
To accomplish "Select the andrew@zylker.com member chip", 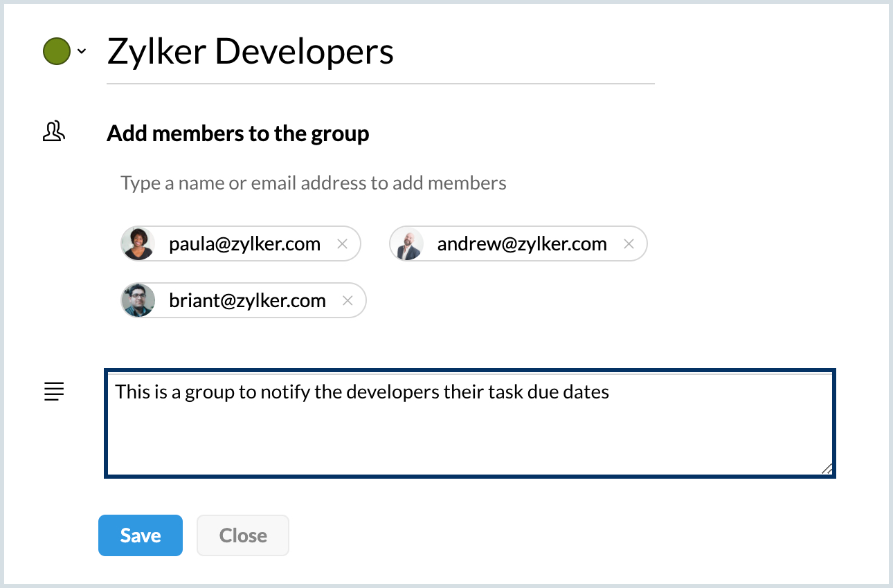I will 518,244.
